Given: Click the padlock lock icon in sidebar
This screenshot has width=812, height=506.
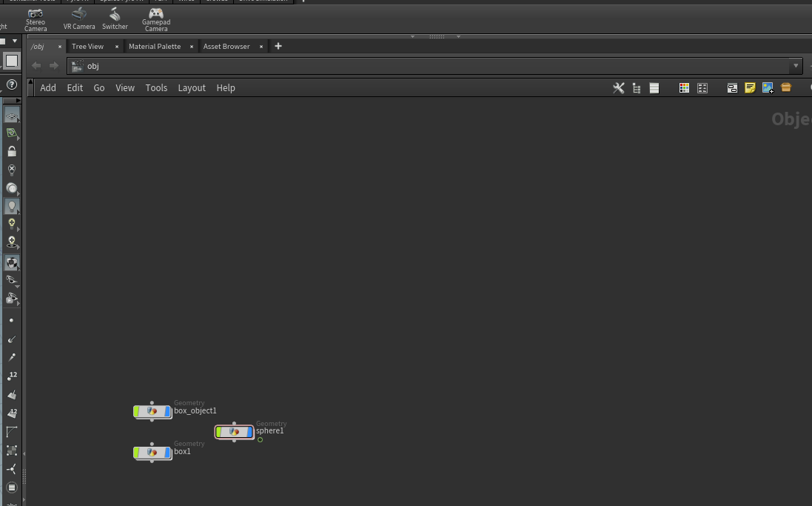Looking at the screenshot, I should pyautogui.click(x=12, y=151).
